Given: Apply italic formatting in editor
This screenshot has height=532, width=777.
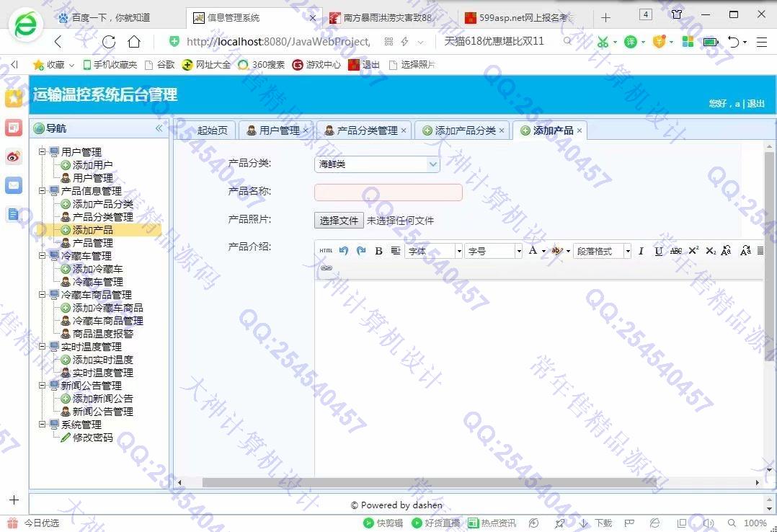Looking at the screenshot, I should (x=641, y=251).
